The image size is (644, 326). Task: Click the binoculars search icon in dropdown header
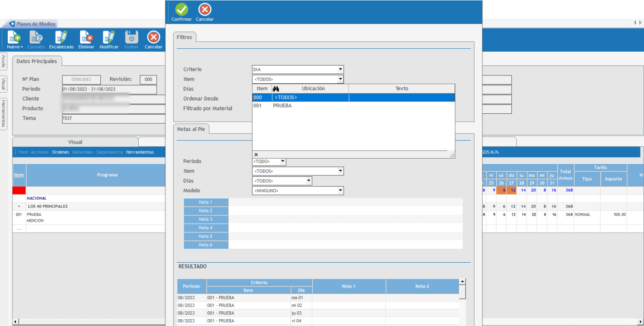coord(276,88)
